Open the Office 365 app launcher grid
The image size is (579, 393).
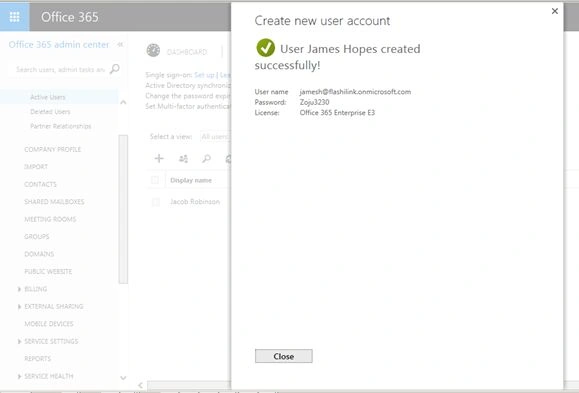[x=14, y=17]
